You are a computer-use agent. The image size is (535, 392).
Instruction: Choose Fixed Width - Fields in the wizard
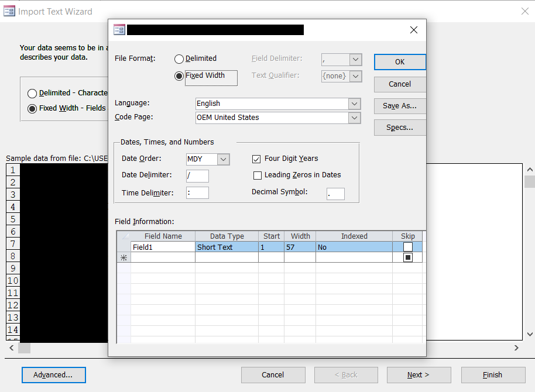tap(32, 109)
